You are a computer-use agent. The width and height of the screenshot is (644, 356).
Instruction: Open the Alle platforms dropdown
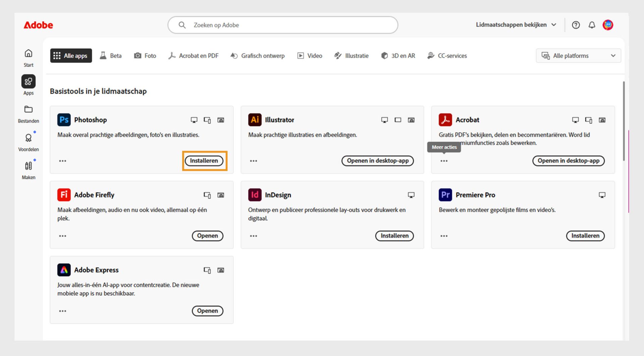(x=578, y=56)
